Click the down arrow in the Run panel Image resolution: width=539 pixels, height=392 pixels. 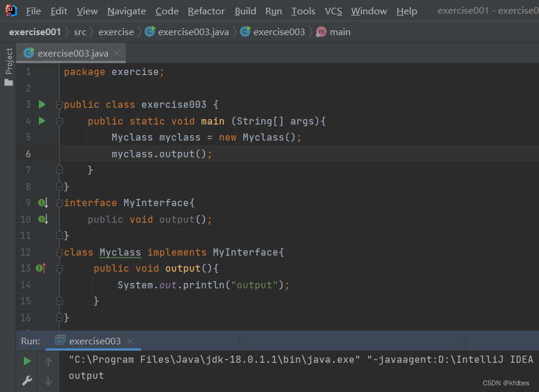(48, 381)
